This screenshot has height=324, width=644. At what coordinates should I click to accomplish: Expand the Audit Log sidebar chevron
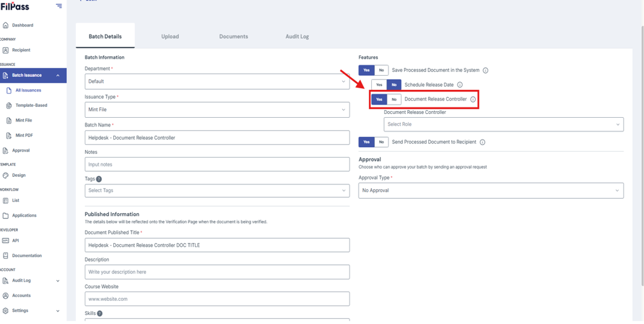click(x=58, y=280)
